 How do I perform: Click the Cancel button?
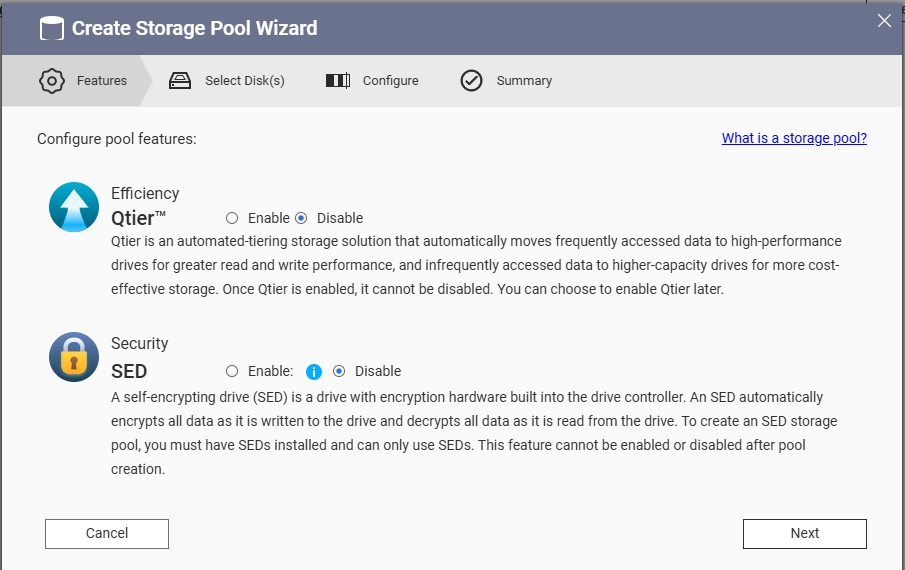tap(107, 534)
